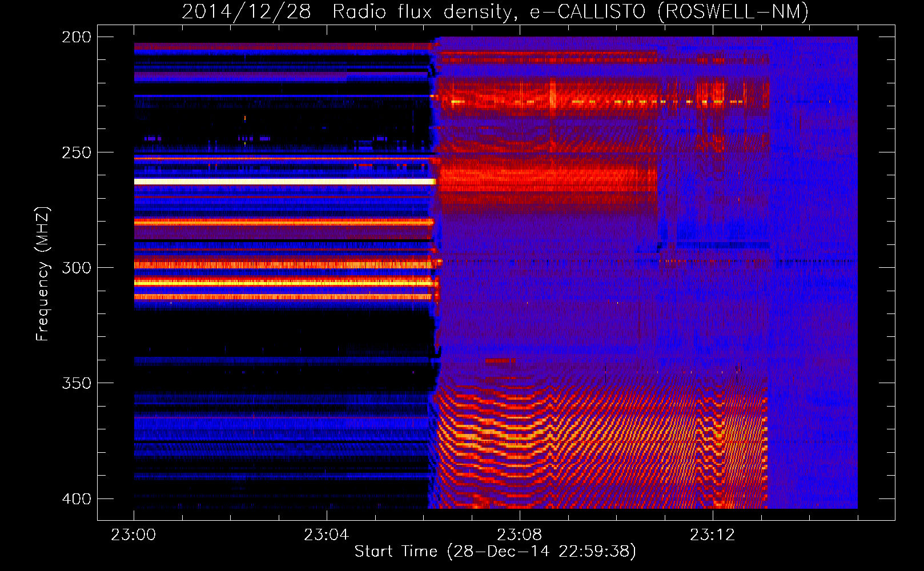Viewport: 924px width, 571px height.
Task: Click the 23:08 time axis label
Action: [x=520, y=535]
